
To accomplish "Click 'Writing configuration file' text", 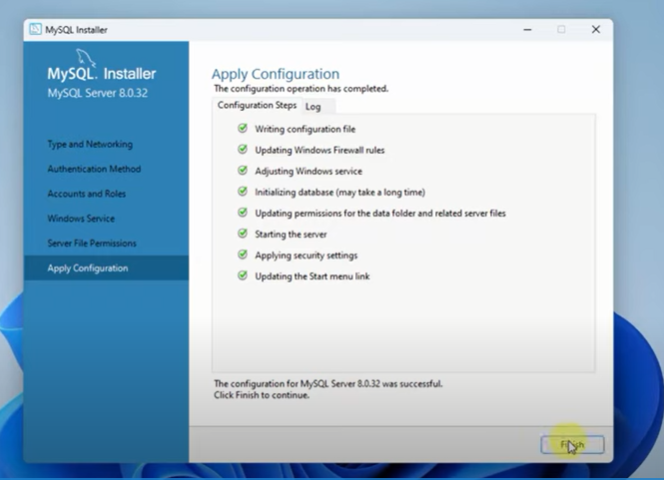I will (x=305, y=129).
